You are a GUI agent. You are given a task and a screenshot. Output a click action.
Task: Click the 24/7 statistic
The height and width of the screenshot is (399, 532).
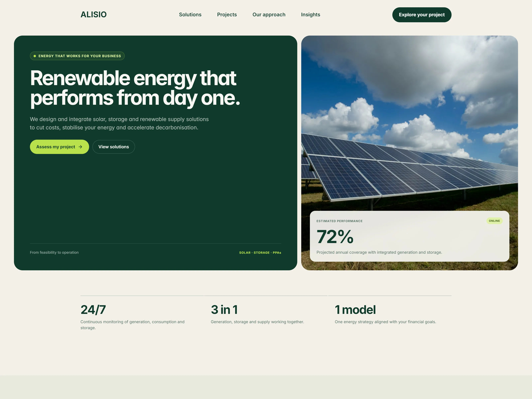coord(93,310)
